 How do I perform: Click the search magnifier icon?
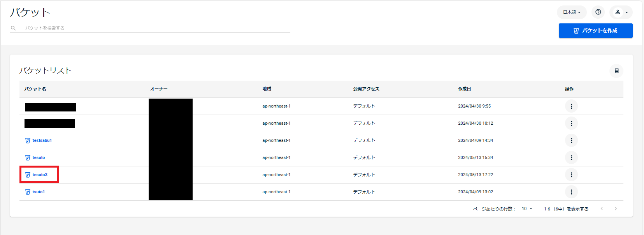13,28
